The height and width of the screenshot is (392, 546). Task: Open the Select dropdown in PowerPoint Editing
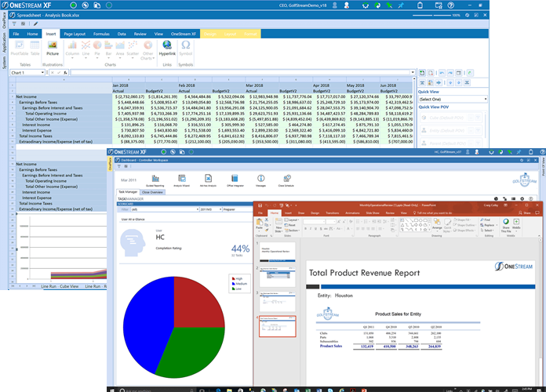point(486,230)
